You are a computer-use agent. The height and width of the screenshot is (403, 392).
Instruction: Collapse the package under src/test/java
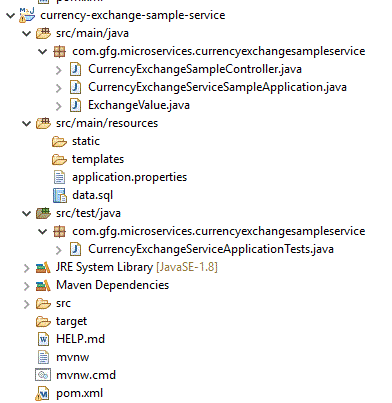tap(43, 231)
